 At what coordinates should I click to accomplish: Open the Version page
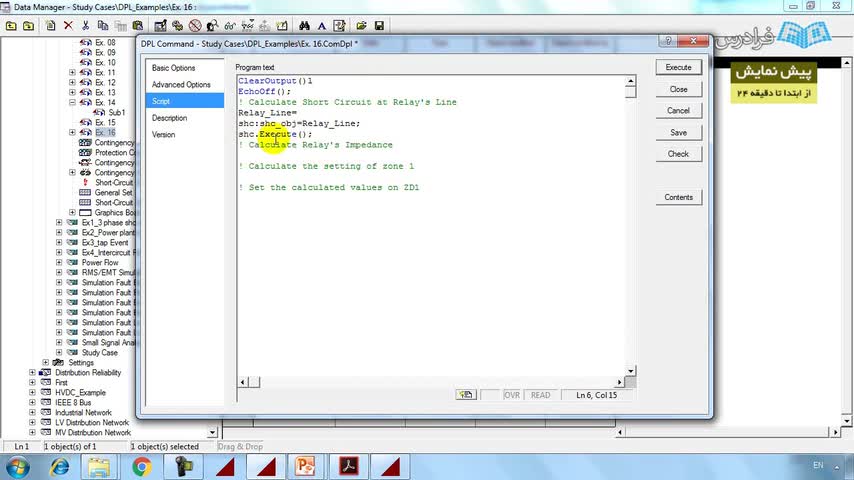point(163,134)
